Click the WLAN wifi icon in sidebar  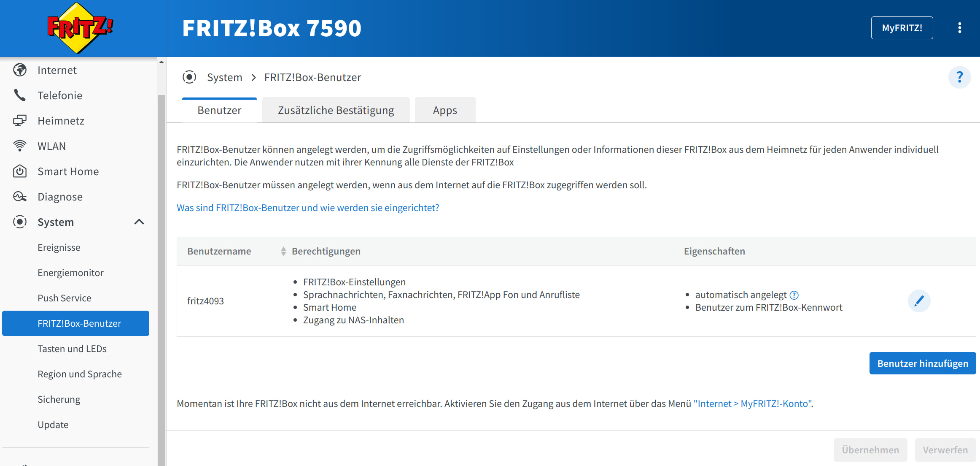coord(20,146)
